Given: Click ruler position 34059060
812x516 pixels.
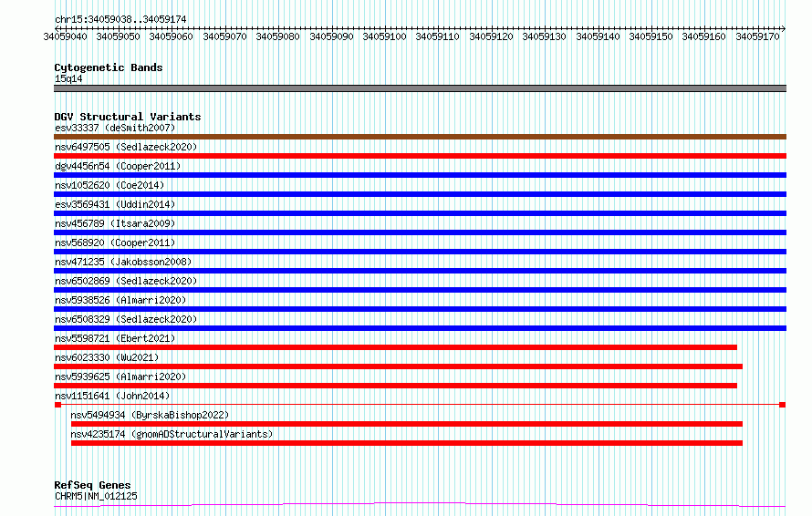Looking at the screenshot, I should [x=171, y=36].
